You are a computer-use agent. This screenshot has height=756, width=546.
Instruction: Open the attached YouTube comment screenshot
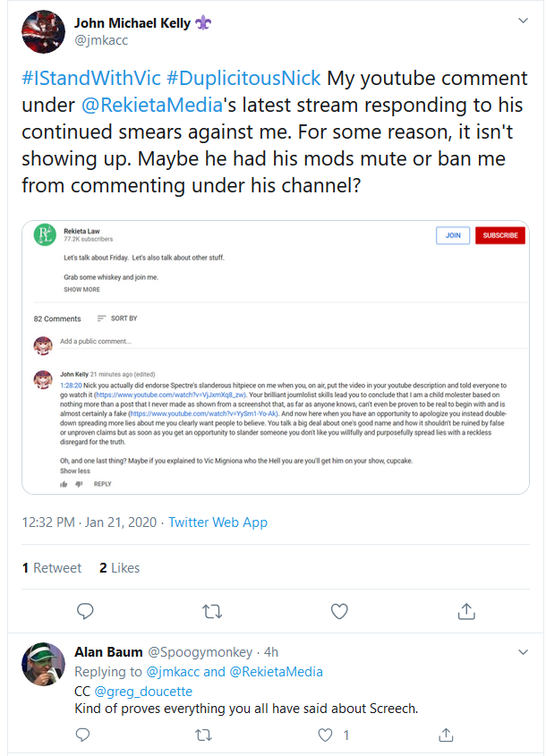click(x=276, y=357)
